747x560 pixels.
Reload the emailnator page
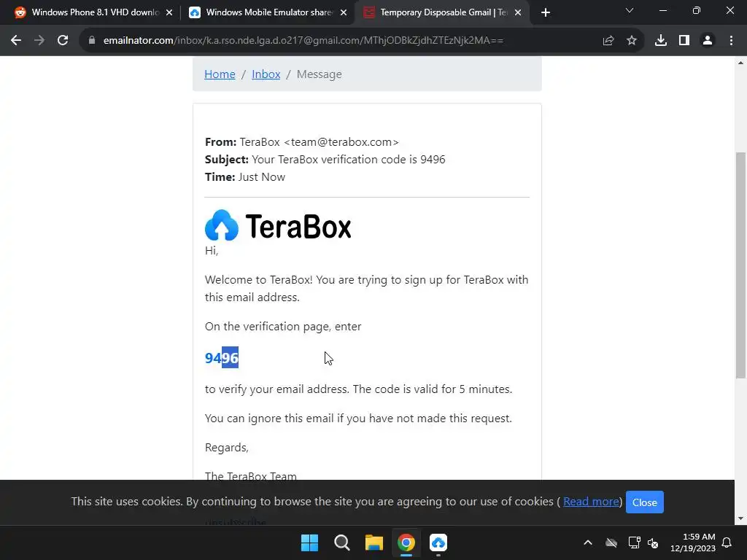(x=63, y=41)
